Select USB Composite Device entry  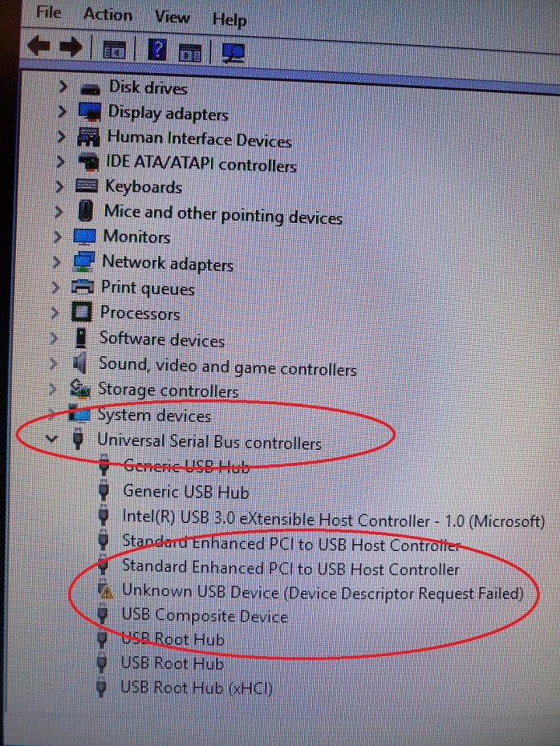coord(205,614)
